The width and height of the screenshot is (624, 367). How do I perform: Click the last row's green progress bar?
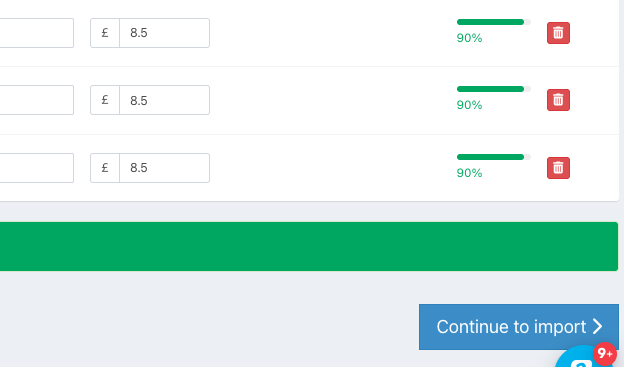(x=494, y=157)
